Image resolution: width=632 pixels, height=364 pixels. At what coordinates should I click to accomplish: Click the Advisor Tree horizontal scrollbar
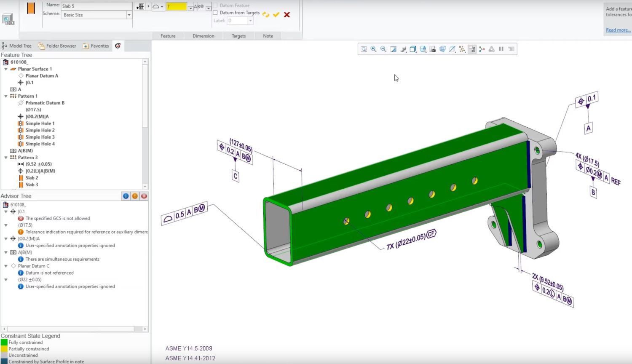click(x=70, y=329)
